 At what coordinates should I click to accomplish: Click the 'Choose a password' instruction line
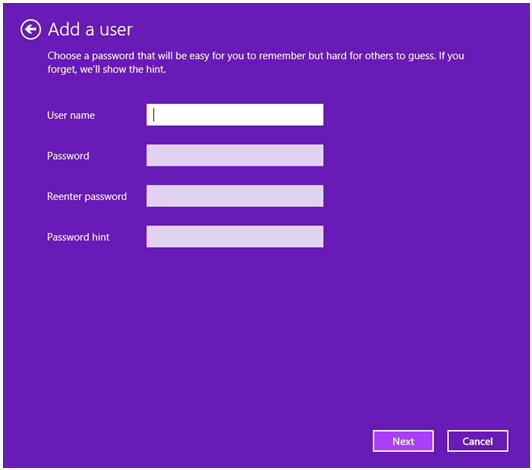point(256,56)
